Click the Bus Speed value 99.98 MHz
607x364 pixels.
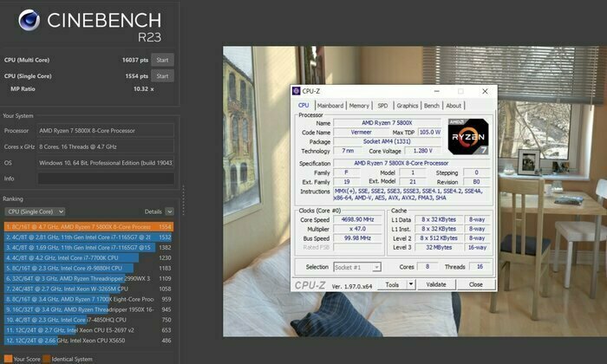(357, 237)
